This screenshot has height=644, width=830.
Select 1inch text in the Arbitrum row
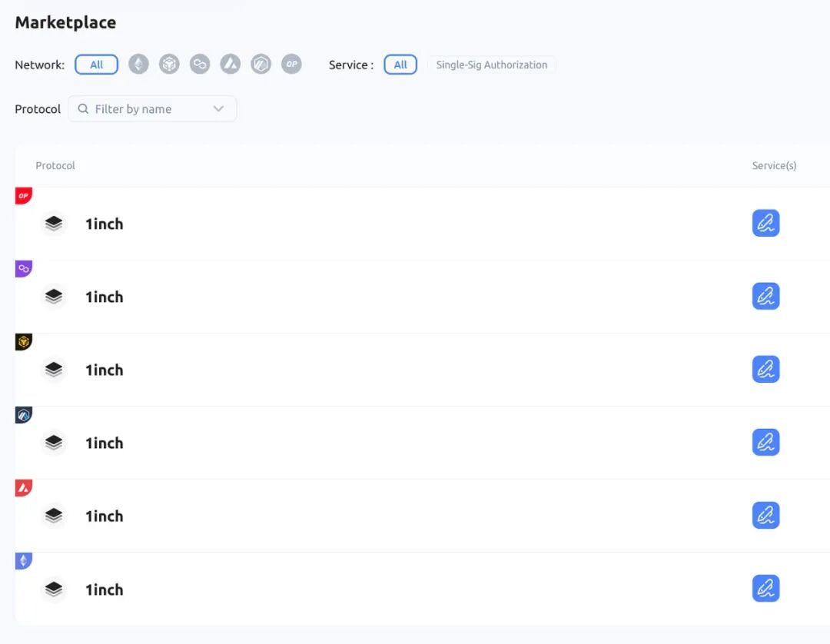point(105,443)
